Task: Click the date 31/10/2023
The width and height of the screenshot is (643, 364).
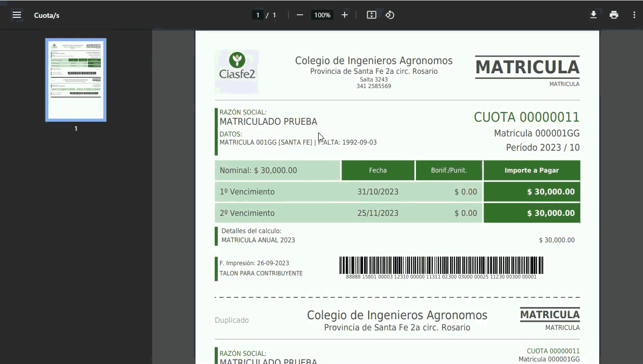Action: pos(378,192)
